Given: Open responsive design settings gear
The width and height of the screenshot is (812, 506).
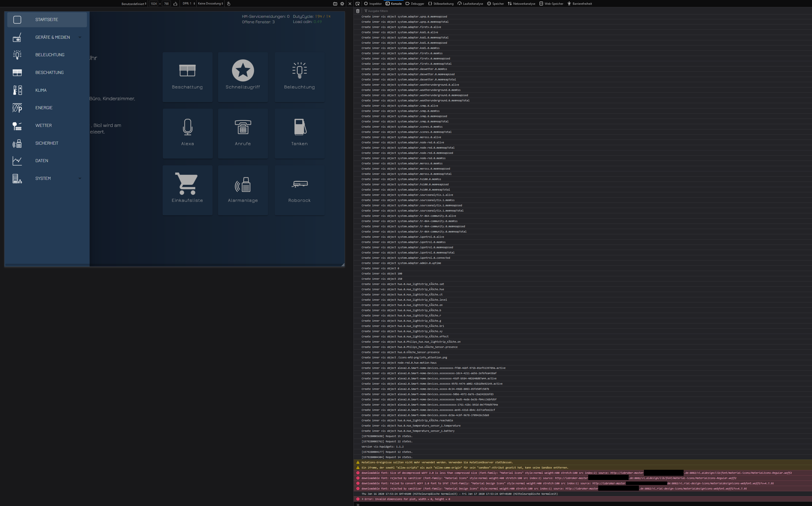Looking at the screenshot, I should coord(342,4).
